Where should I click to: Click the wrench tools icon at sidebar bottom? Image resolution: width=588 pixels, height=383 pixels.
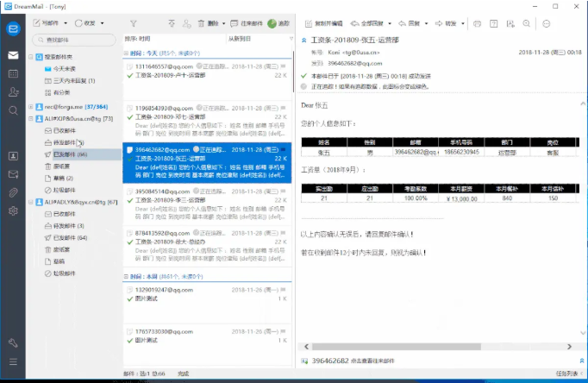coord(13,342)
